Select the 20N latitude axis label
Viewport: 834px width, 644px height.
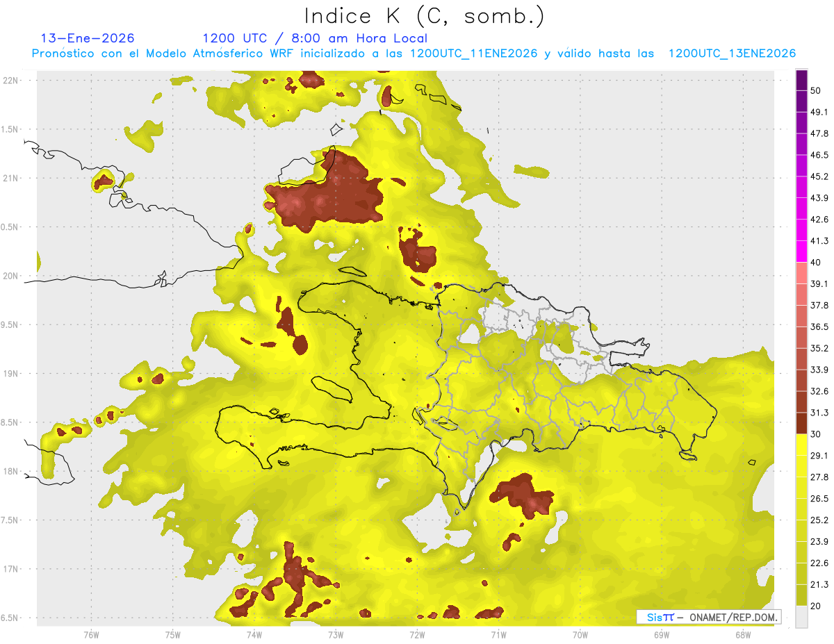coord(10,276)
